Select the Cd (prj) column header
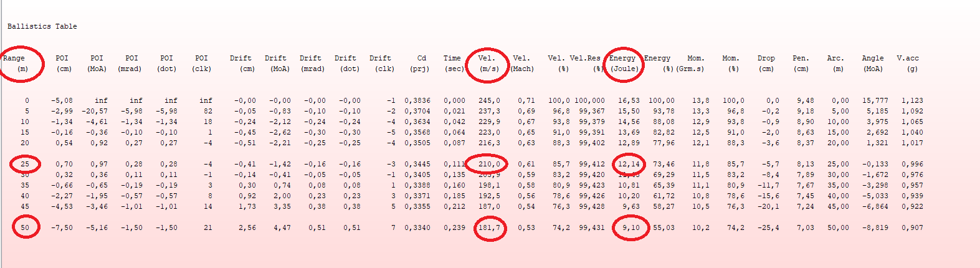Image resolution: width=980 pixels, height=268 pixels. tap(420, 63)
